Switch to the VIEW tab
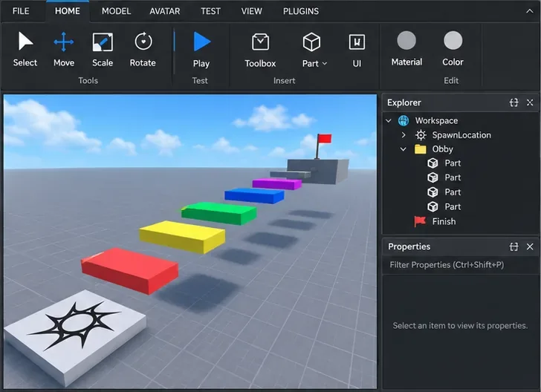 coord(251,11)
